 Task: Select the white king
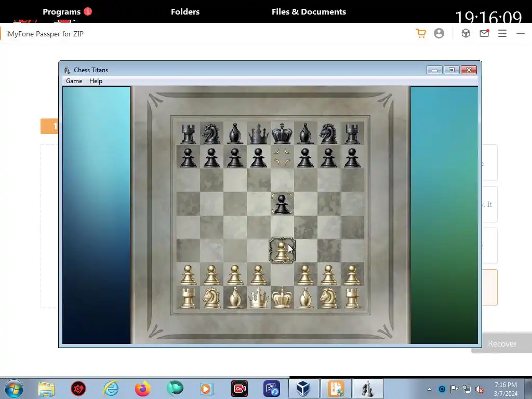pos(282,298)
